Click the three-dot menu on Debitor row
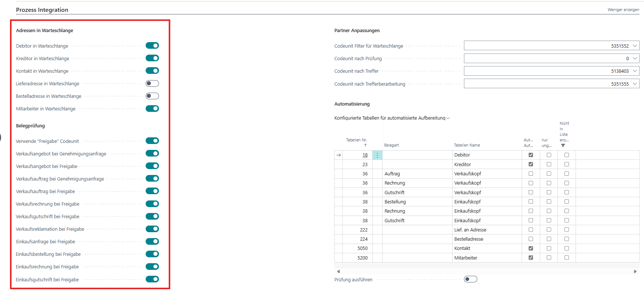This screenshot has width=644, height=292. point(377,155)
